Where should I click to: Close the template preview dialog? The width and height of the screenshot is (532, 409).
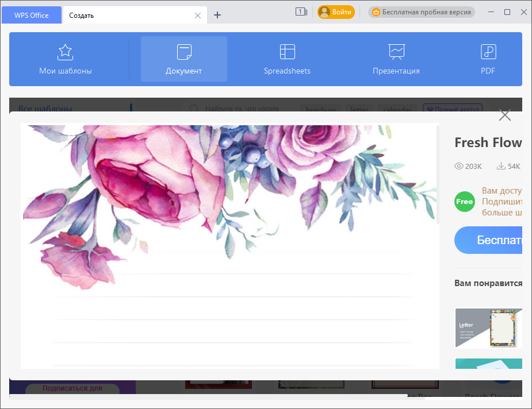coord(505,115)
